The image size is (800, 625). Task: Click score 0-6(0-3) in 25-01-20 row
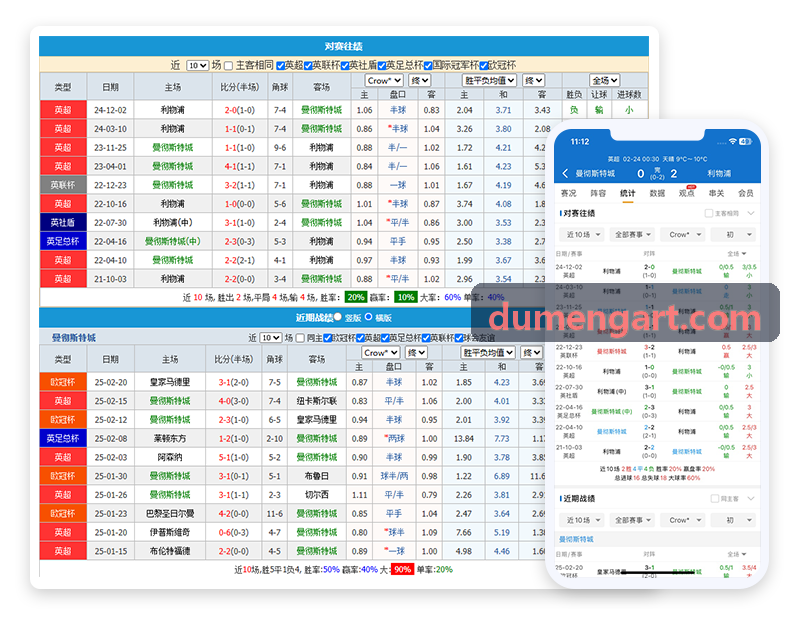pyautogui.click(x=234, y=532)
